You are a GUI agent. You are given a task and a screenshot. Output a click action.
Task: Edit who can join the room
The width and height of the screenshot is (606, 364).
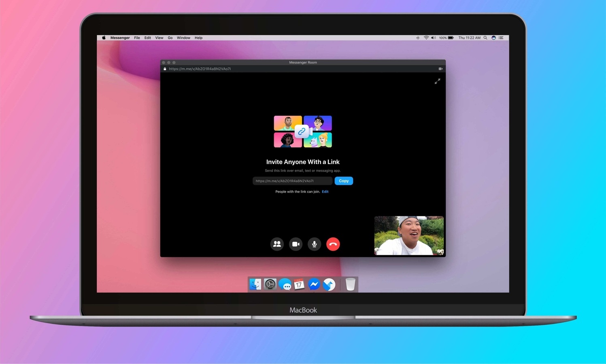point(325,192)
